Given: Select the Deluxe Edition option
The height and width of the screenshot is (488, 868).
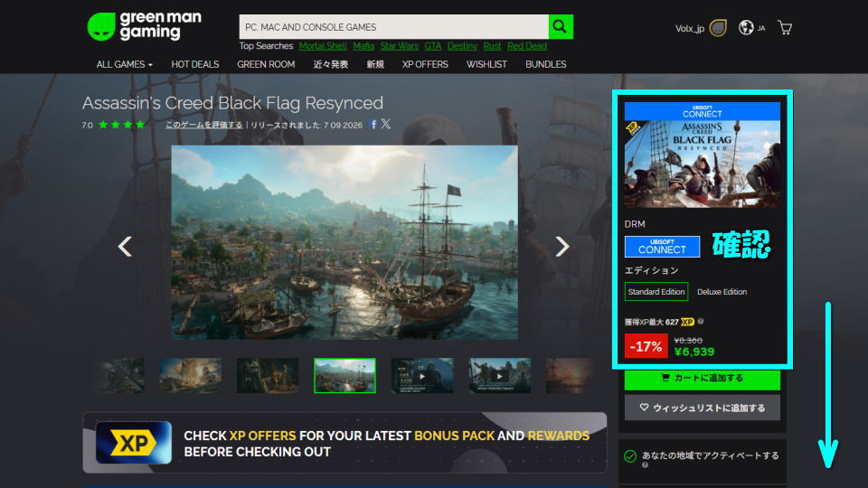Looking at the screenshot, I should pyautogui.click(x=722, y=292).
